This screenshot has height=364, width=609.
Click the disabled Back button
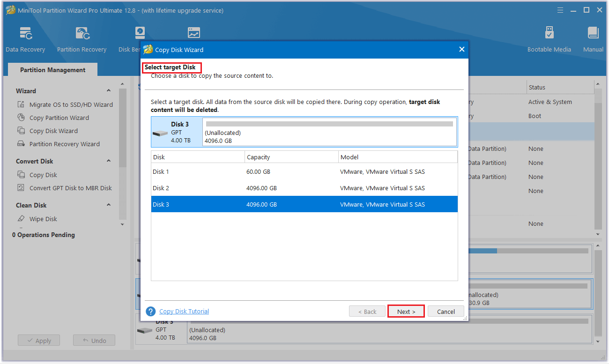367,312
